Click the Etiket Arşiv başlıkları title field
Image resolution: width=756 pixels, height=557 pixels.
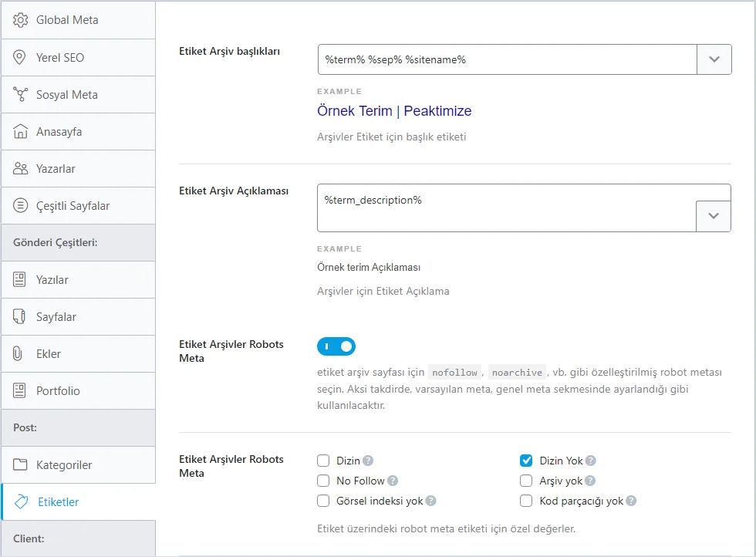[x=508, y=59]
